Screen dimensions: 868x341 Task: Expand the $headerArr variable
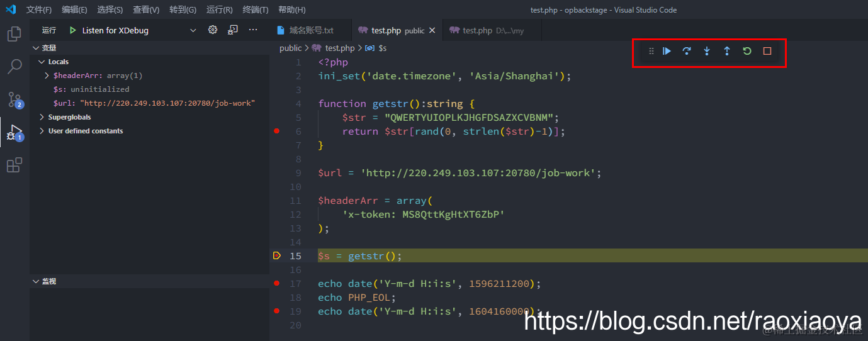(47, 75)
